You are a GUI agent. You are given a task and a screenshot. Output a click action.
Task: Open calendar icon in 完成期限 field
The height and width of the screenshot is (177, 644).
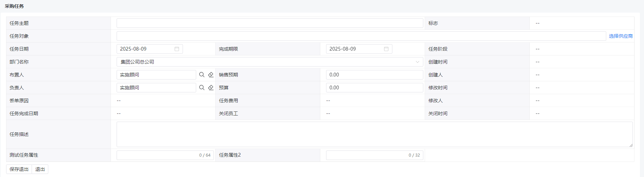(386, 49)
